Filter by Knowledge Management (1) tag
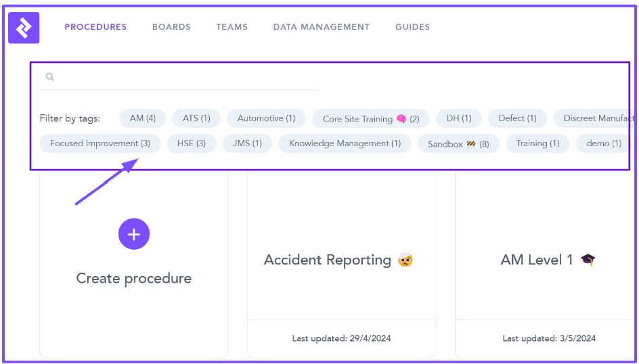Image resolution: width=639 pixels, height=364 pixels. [x=345, y=143]
